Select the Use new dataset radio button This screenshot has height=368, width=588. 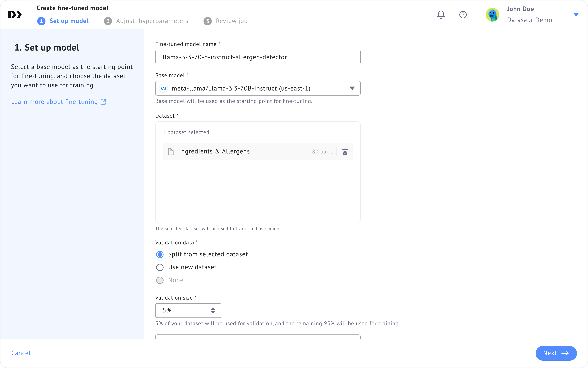tap(160, 267)
